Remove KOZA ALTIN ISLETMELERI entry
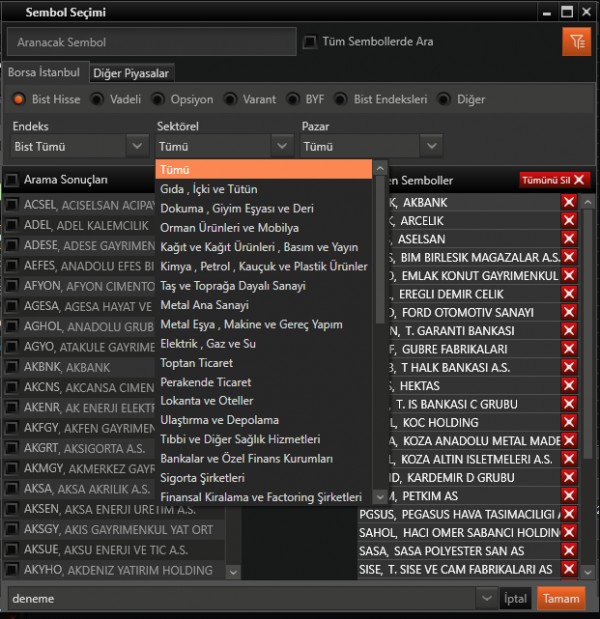Screen dimensions: 600x619 [569, 459]
